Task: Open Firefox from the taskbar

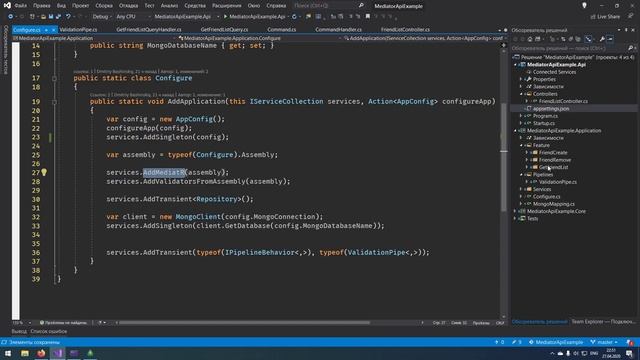Action: [x=41, y=353]
